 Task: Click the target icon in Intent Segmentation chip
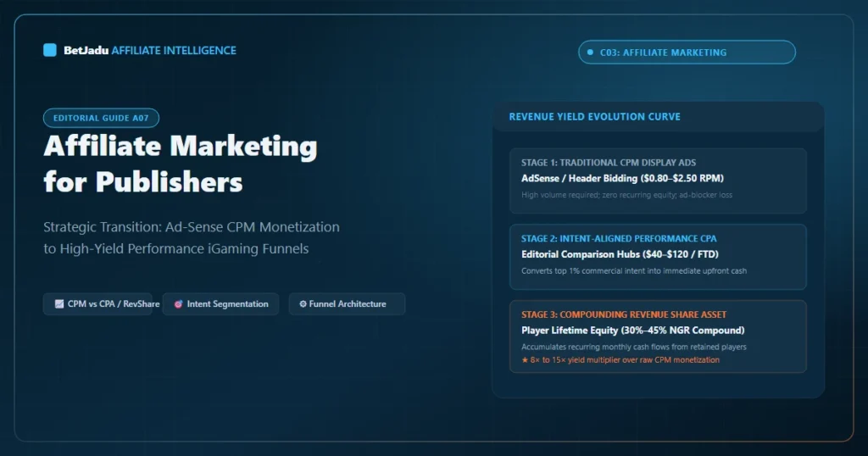point(178,303)
